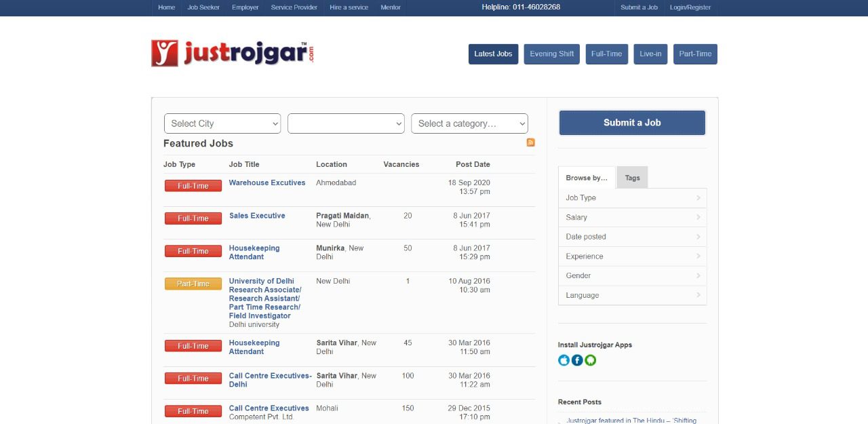The width and height of the screenshot is (868, 424).
Task: Open the Select a category dropdown
Action: [x=469, y=123]
